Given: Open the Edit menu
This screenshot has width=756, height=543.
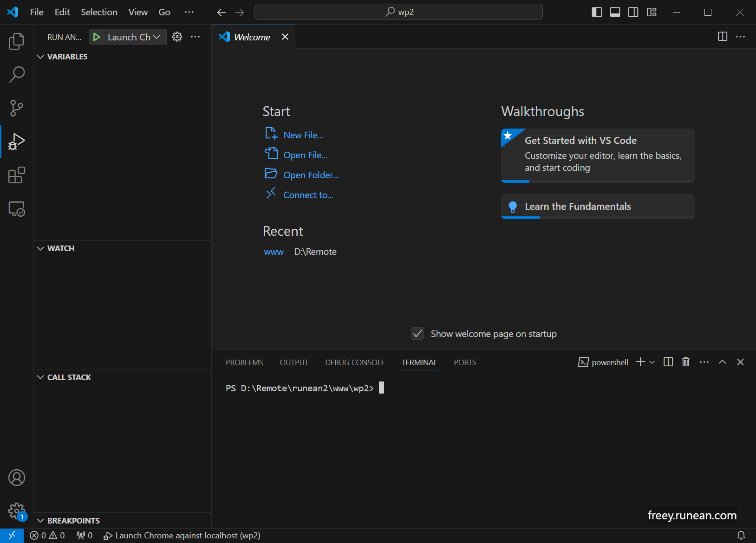Looking at the screenshot, I should tap(62, 12).
